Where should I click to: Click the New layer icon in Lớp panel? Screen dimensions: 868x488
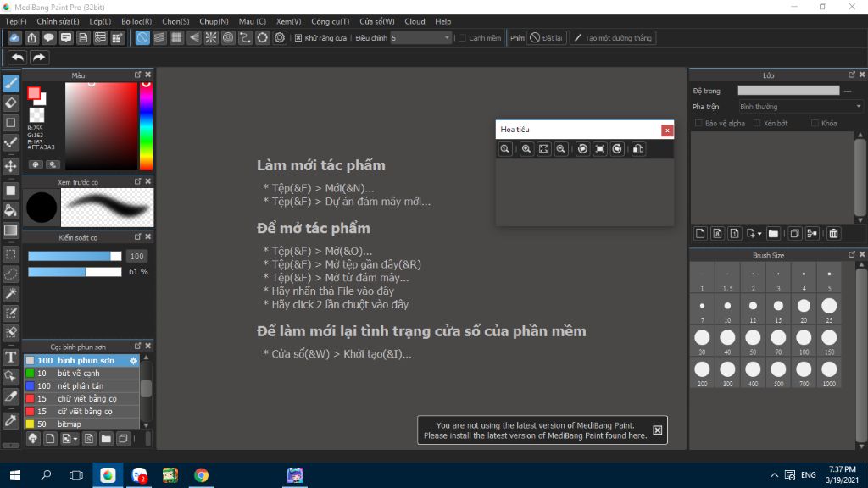700,234
